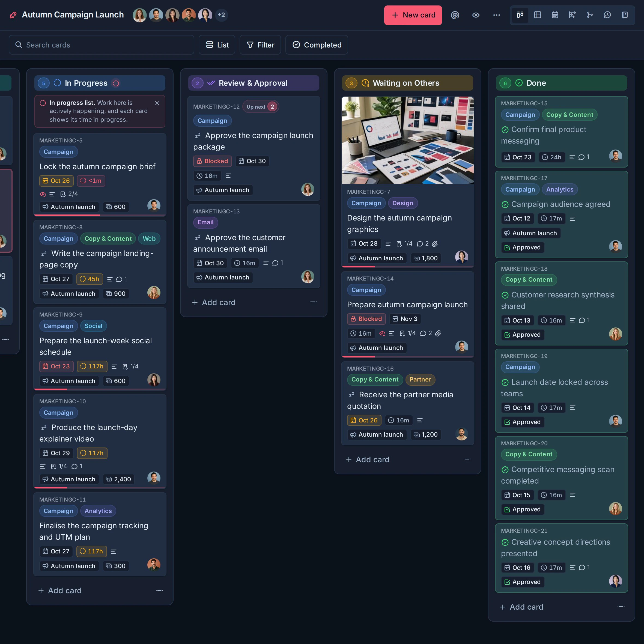Click the attachment icon on MARKETINGC-7
The height and width of the screenshot is (644, 644).
click(435, 244)
